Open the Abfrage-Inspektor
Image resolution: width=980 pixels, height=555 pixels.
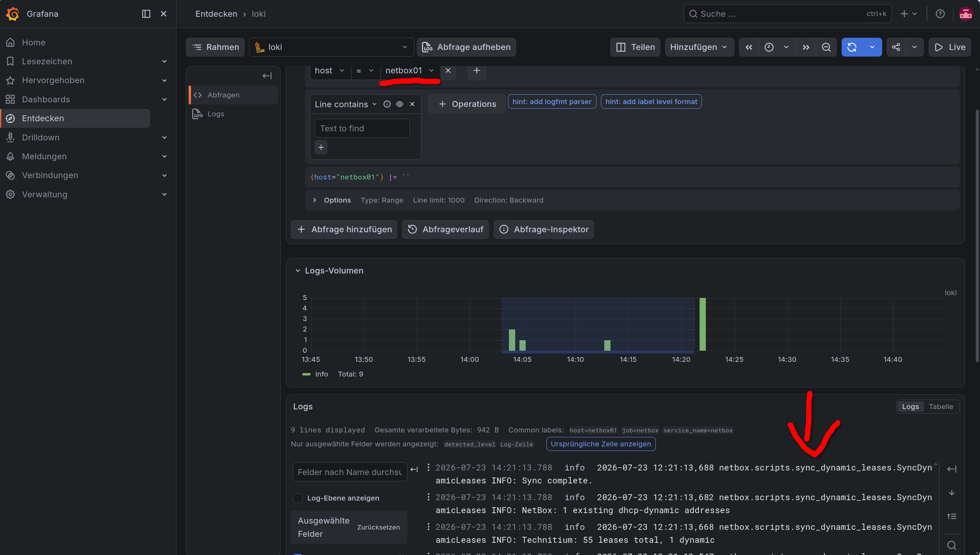(x=544, y=229)
